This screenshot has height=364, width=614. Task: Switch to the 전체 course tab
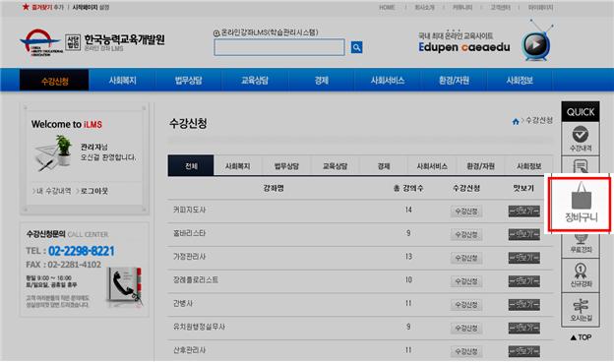click(191, 165)
